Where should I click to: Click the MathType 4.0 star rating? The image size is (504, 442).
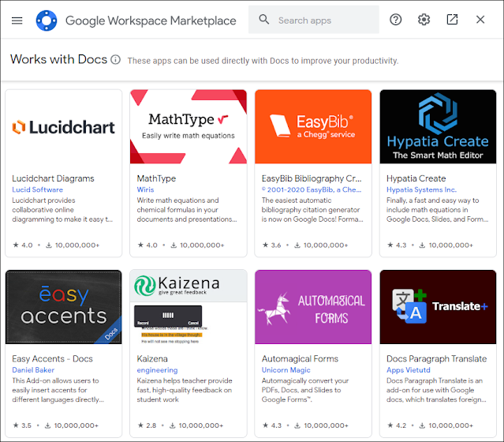click(147, 245)
